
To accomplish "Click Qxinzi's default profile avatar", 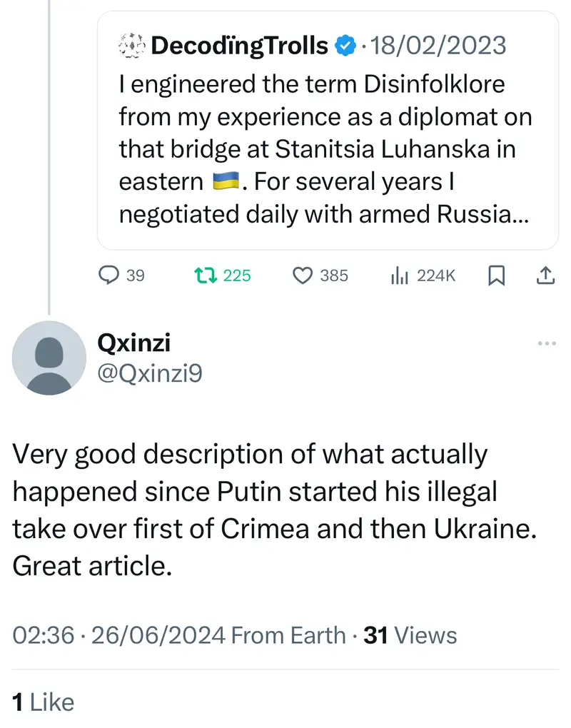I will tap(49, 358).
